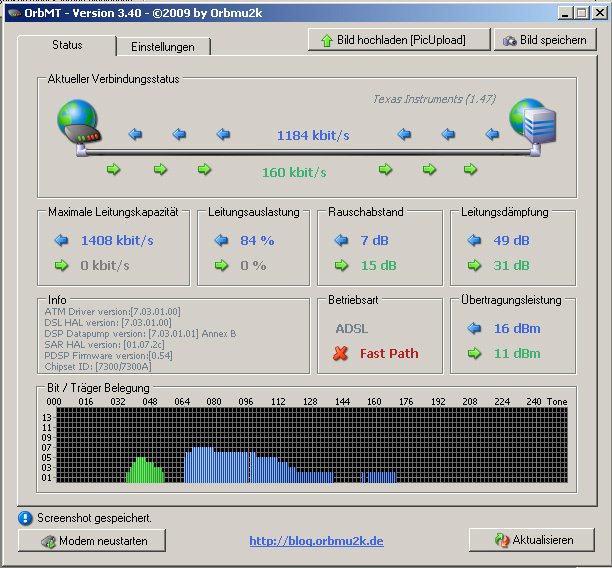The width and height of the screenshot is (612, 568).
Task: Click the server globe icon
Action: coord(533,121)
